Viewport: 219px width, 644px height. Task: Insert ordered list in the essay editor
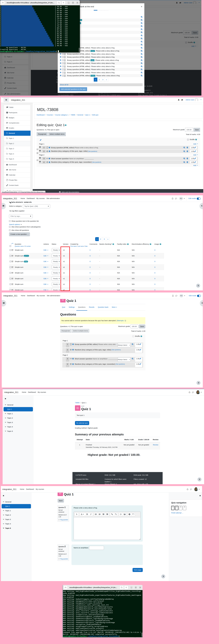[x=100, y=514]
